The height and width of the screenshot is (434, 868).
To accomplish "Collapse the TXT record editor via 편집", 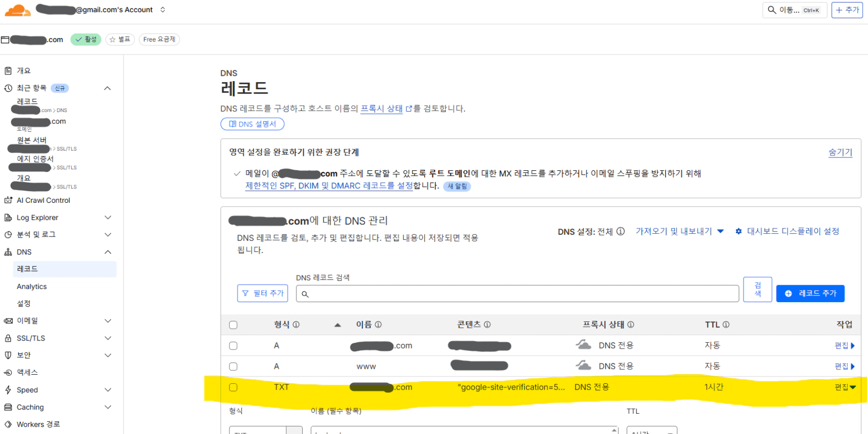I will pyautogui.click(x=845, y=387).
